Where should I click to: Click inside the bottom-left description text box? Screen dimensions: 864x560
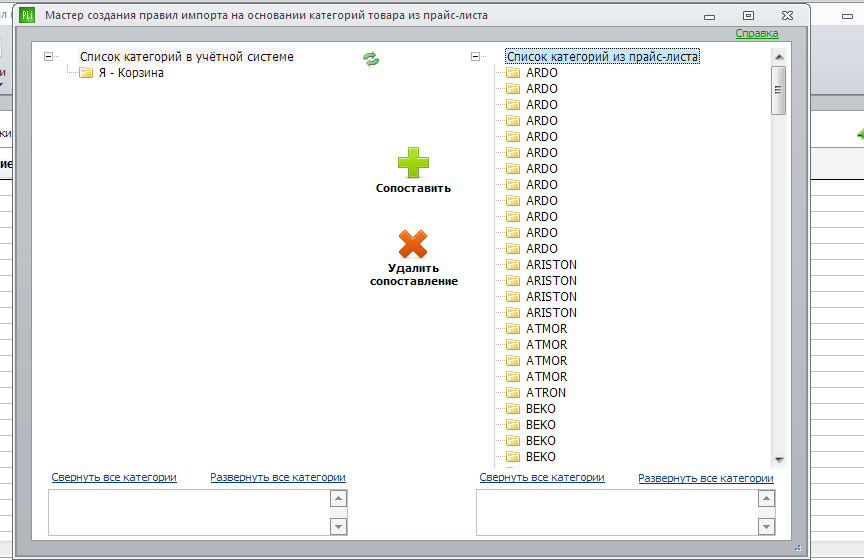click(190, 513)
